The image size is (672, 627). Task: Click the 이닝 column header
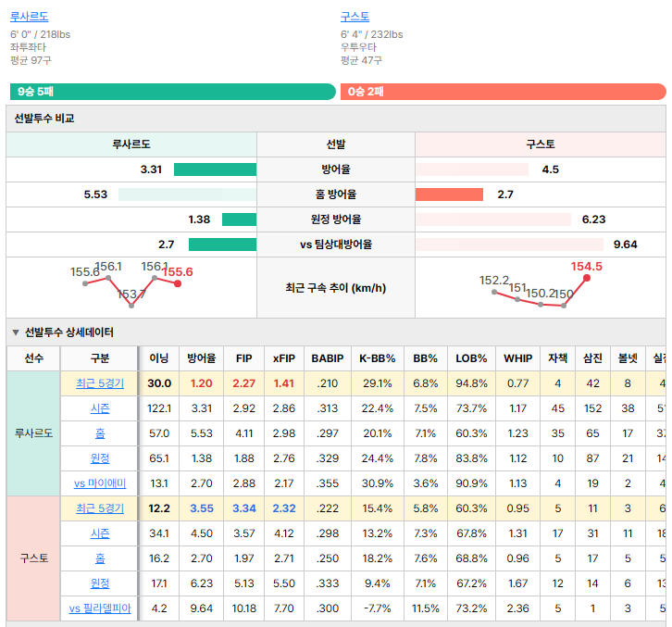[159, 358]
